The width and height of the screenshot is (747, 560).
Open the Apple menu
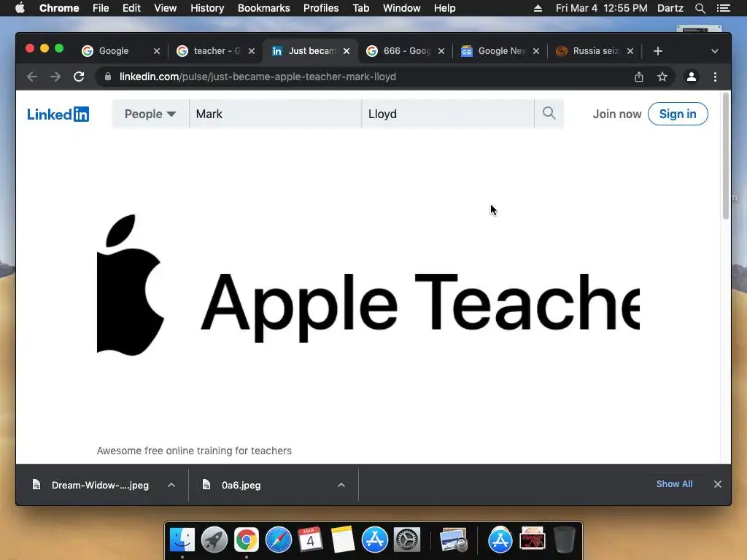(x=20, y=8)
